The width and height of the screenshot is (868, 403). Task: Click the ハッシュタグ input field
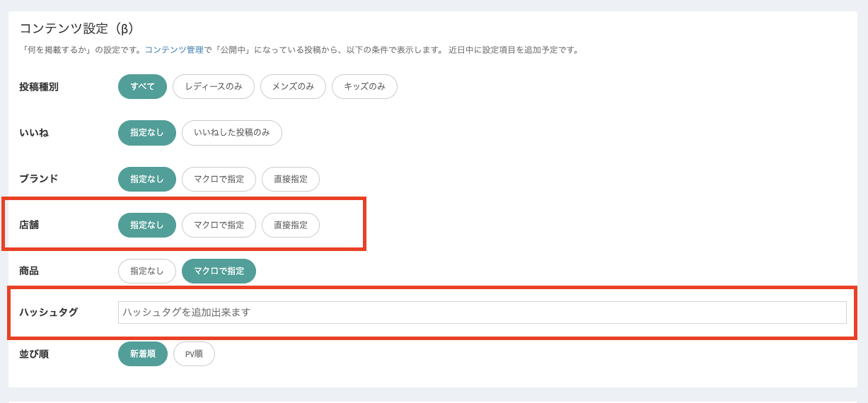[x=482, y=312]
